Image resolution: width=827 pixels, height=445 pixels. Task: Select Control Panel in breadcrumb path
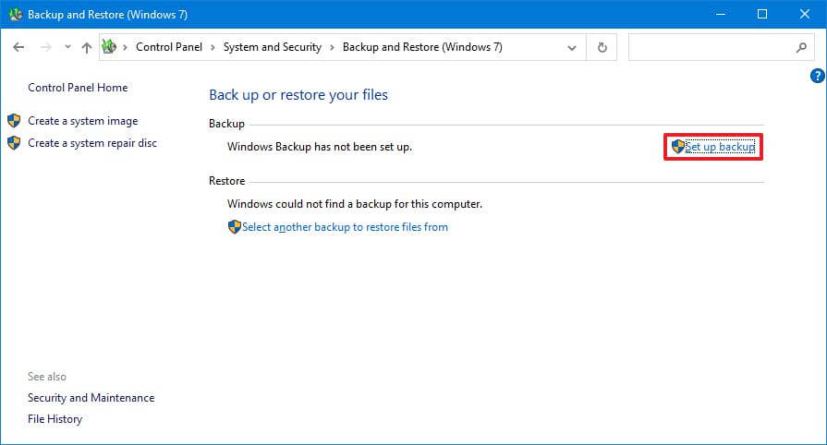[x=169, y=47]
